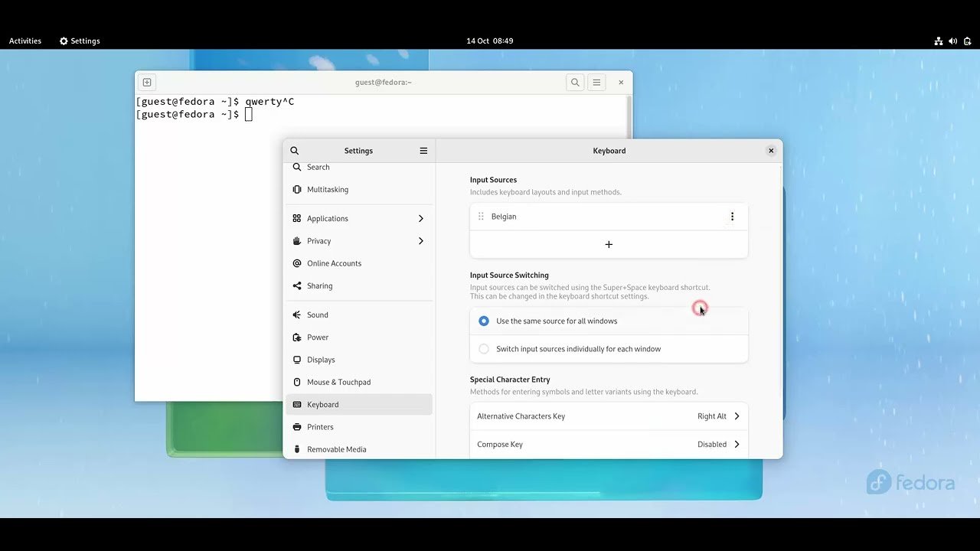Click the terminal title guest@fedora:~
The height and width of the screenshot is (551, 980).
[x=384, y=82]
